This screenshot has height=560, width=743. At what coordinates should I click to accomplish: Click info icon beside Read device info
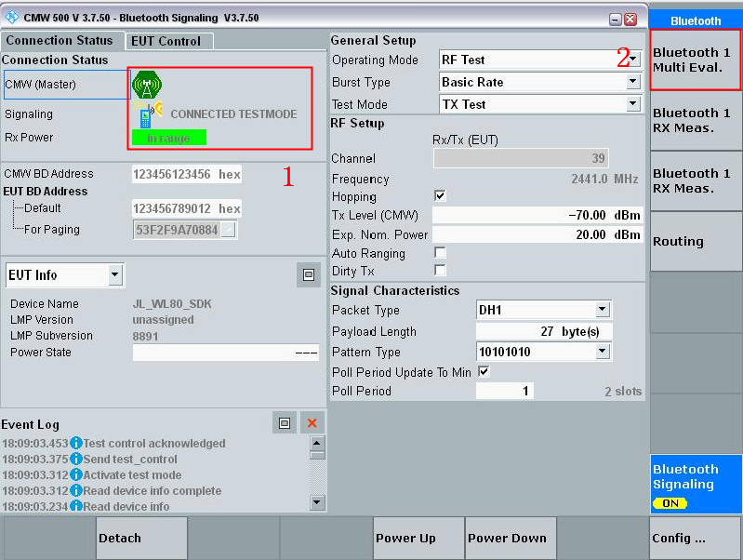pyautogui.click(x=76, y=506)
